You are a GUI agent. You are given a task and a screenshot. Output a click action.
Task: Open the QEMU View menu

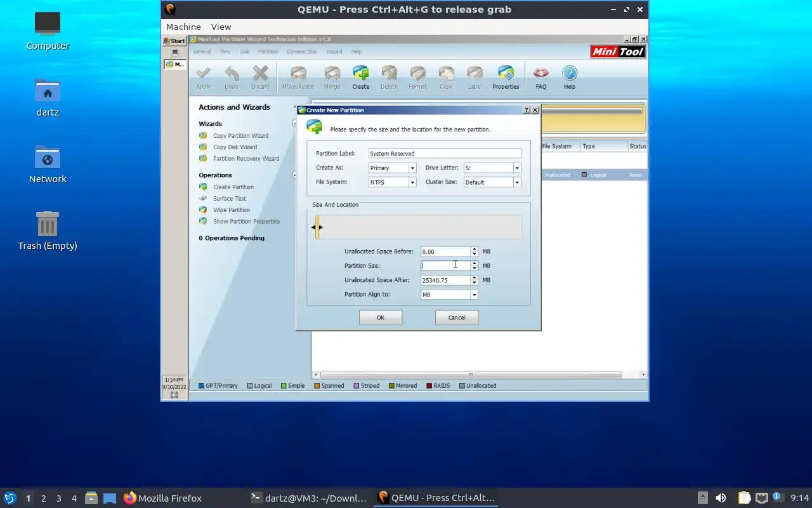point(221,27)
